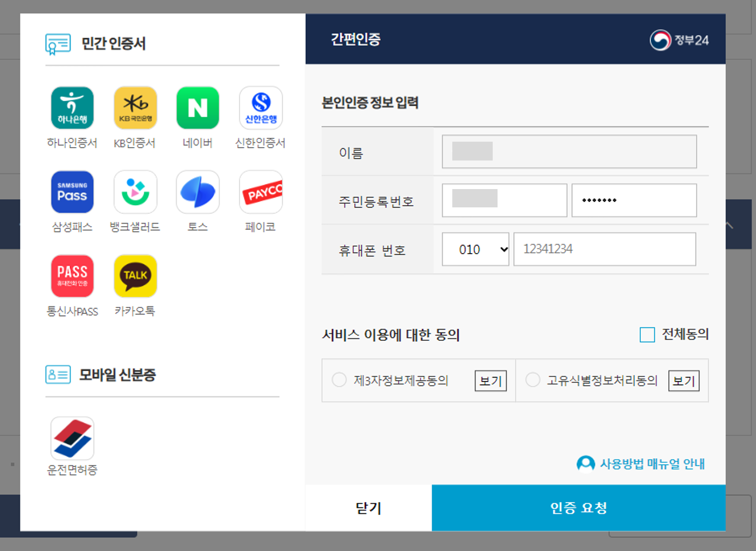Select 뱅크샐러드 certificate icon
Image resolution: width=756 pixels, height=551 pixels.
tap(135, 192)
